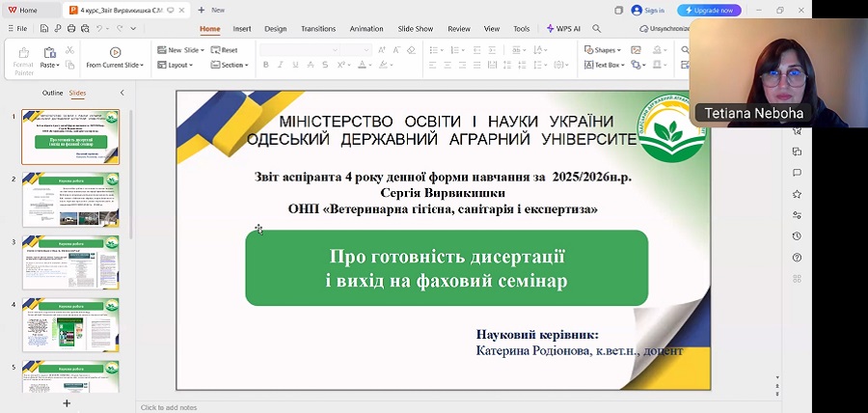Click the Upgrade now button

(709, 10)
